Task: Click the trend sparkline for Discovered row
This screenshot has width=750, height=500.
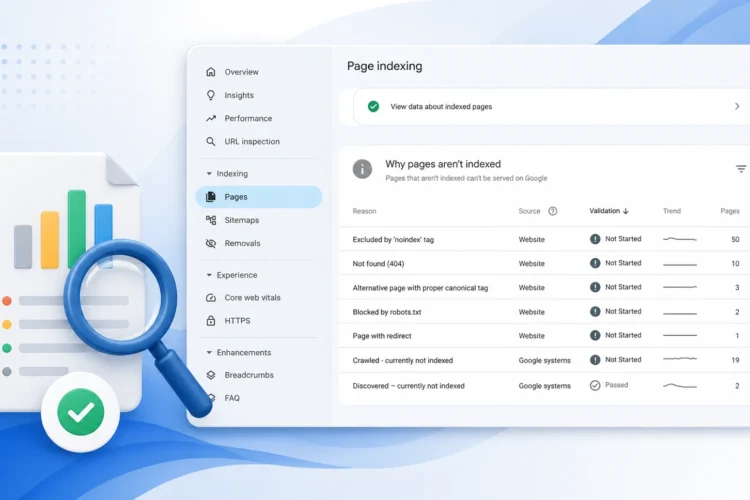Action: tap(680, 386)
